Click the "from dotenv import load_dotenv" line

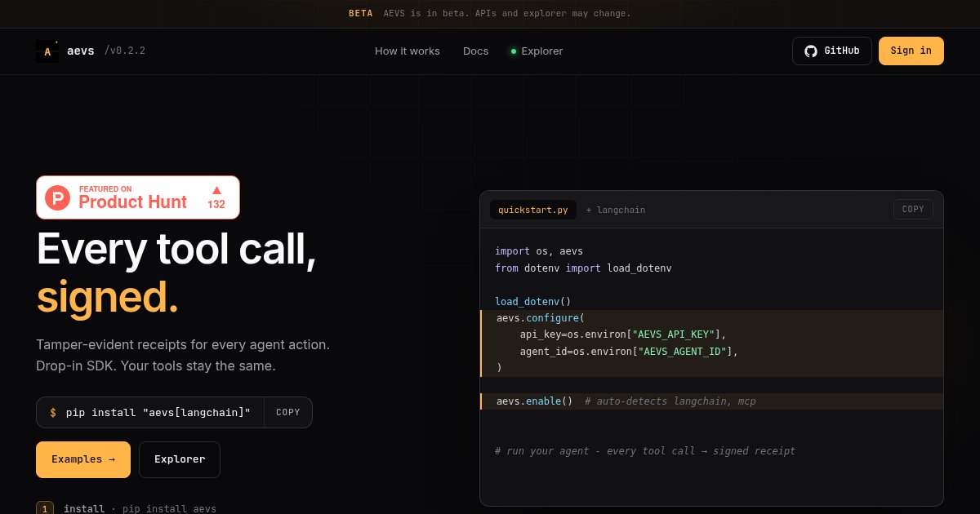(x=583, y=268)
